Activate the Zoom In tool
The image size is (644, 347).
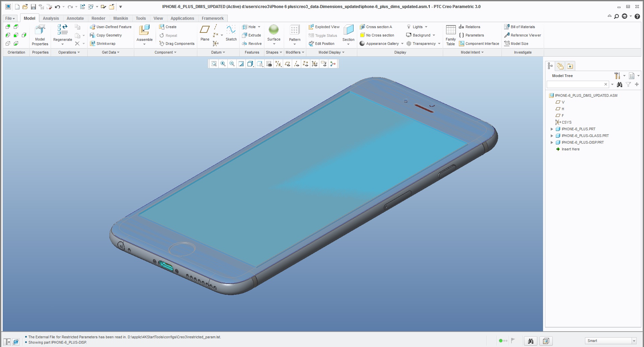click(223, 64)
